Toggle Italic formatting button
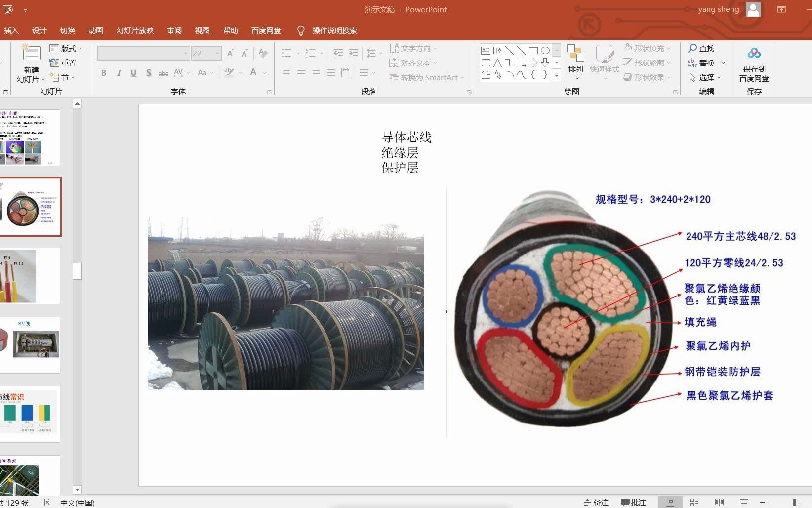 (119, 73)
